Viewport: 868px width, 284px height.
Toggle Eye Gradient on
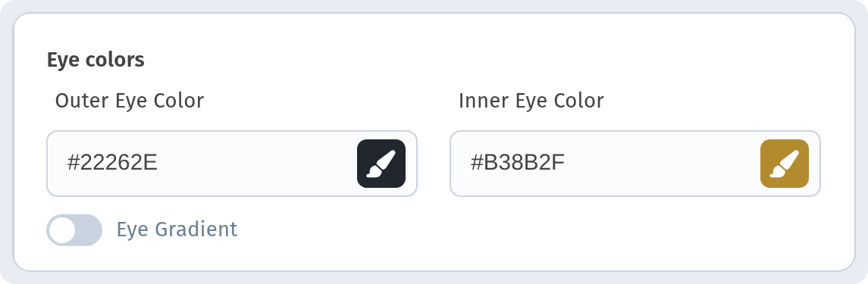74,230
